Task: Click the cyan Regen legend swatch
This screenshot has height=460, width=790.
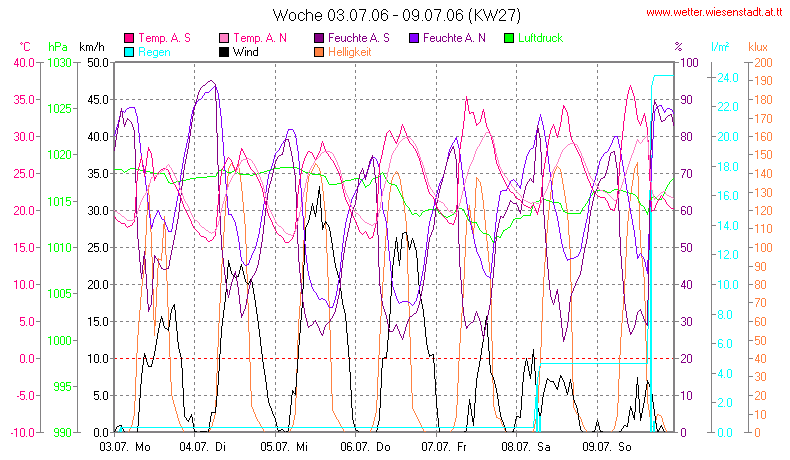Action: point(129,52)
